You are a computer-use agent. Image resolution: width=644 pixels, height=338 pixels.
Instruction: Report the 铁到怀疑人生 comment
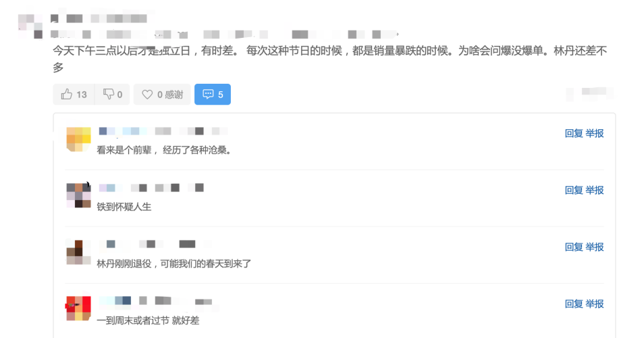(594, 190)
